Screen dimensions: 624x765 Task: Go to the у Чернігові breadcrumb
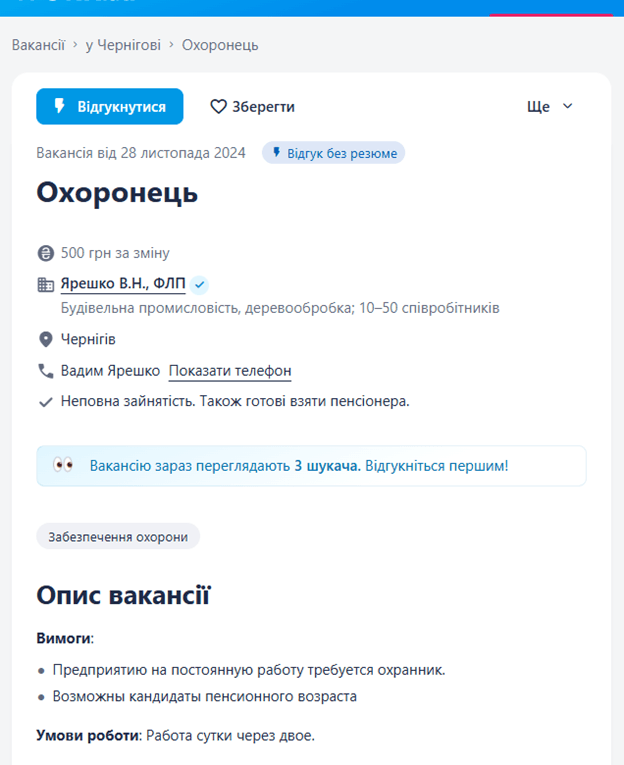tap(123, 45)
